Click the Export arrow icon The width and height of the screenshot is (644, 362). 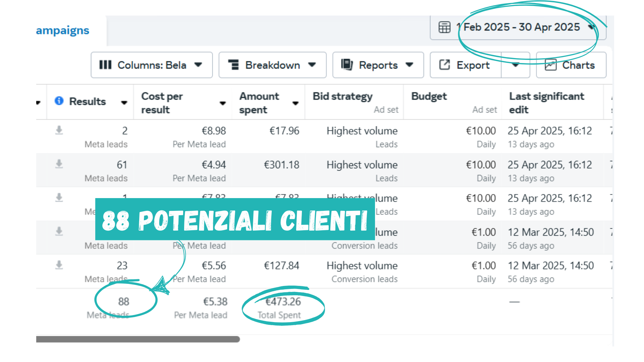coord(444,65)
